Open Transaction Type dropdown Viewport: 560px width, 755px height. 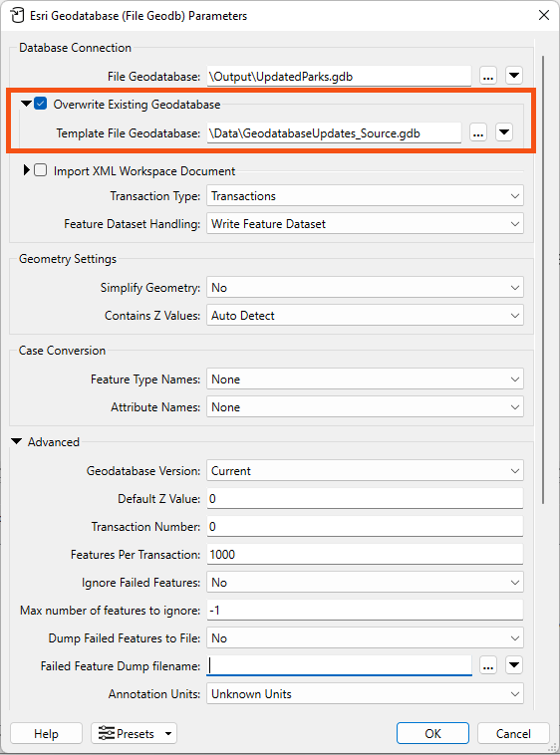pyautogui.click(x=365, y=196)
